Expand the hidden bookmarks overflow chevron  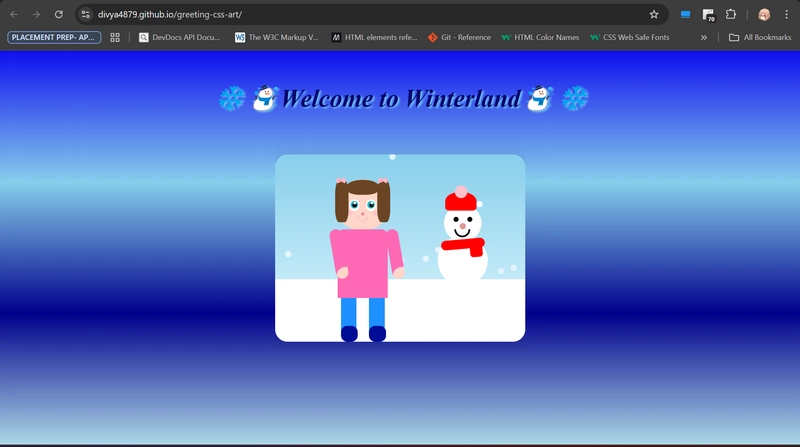tap(704, 38)
